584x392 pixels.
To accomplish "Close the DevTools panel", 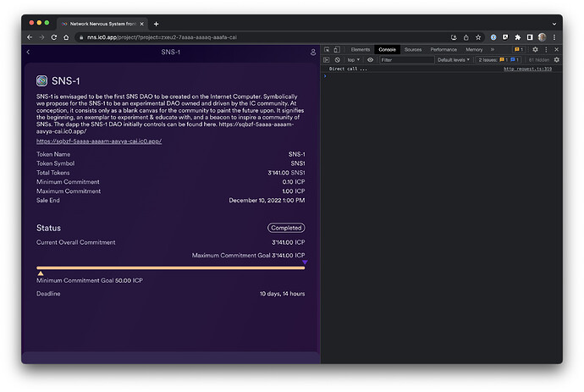I will point(556,50).
